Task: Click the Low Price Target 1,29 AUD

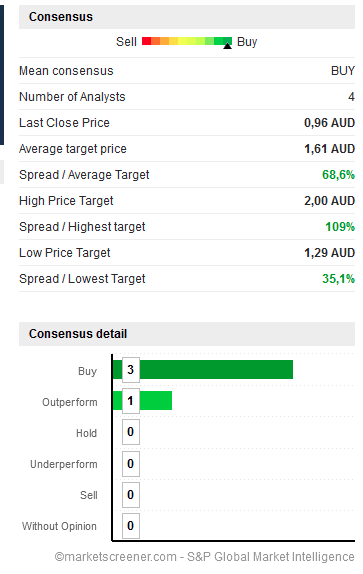Action: pyautogui.click(x=329, y=253)
